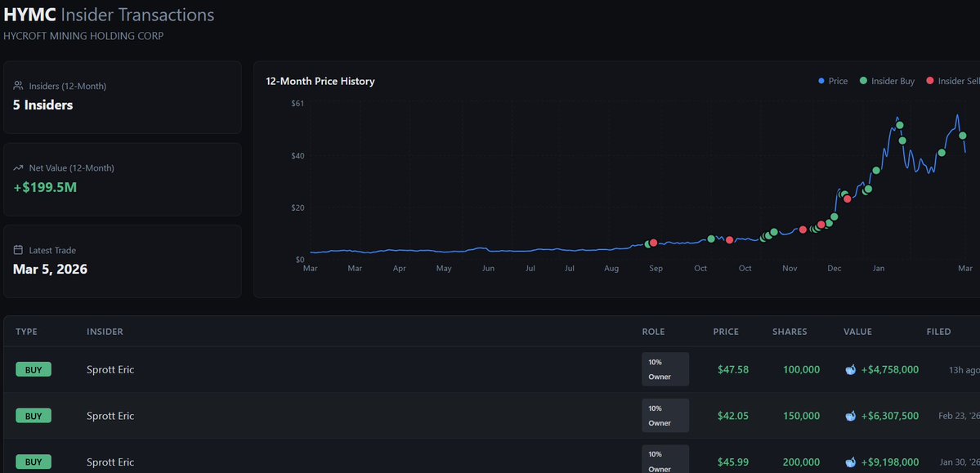This screenshot has height=473, width=980.
Task: Click the '$20' y-axis label
Action: (298, 207)
